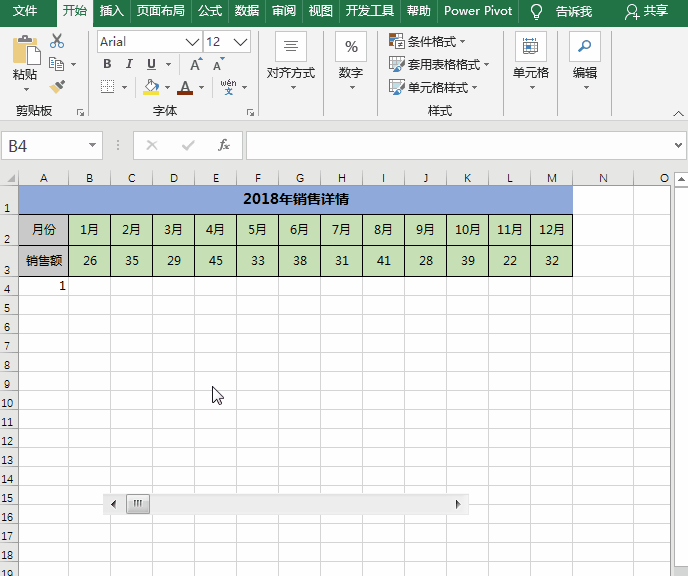This screenshot has width=688, height=576.
Task: Expand the Arial font name dropdown
Action: coord(192,42)
